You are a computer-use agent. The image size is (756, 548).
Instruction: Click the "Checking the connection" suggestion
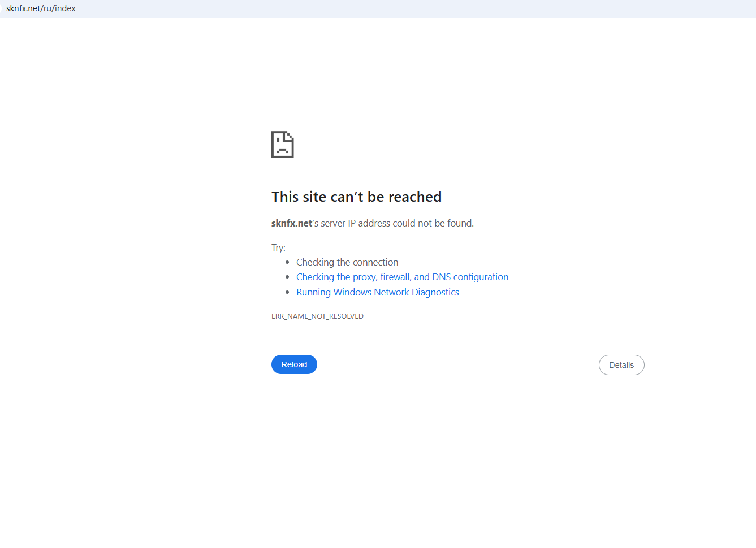pos(347,262)
